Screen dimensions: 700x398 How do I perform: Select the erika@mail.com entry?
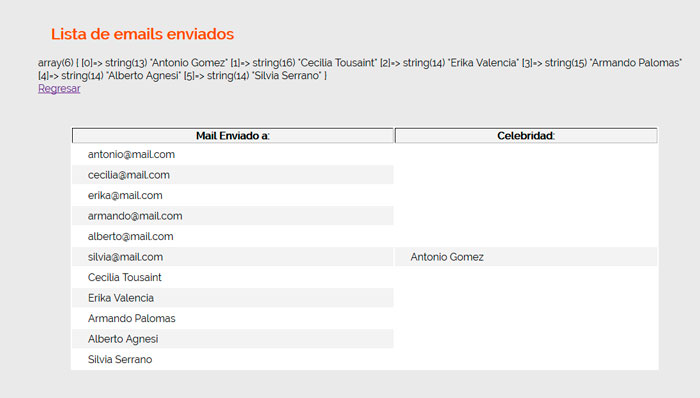pyautogui.click(x=233, y=195)
